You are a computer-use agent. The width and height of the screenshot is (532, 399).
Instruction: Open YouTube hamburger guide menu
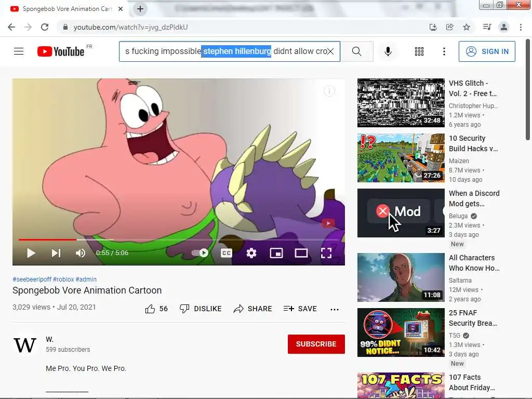[19, 51]
